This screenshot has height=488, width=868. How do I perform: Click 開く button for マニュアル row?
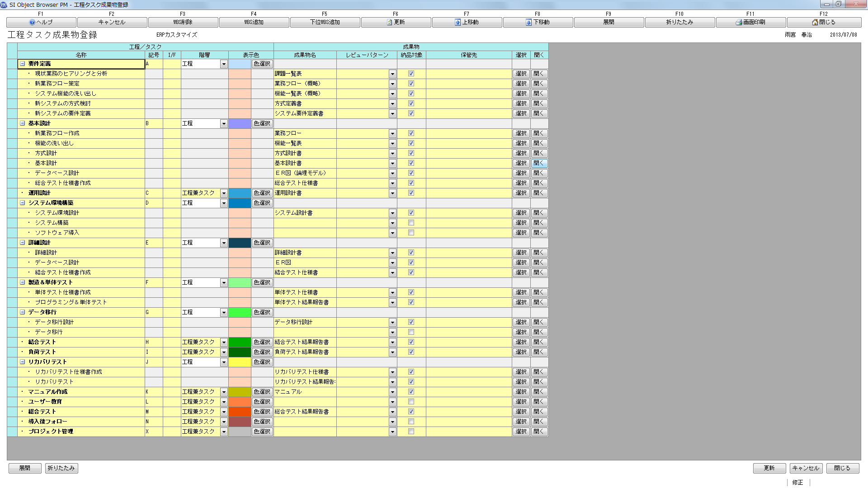pyautogui.click(x=539, y=392)
